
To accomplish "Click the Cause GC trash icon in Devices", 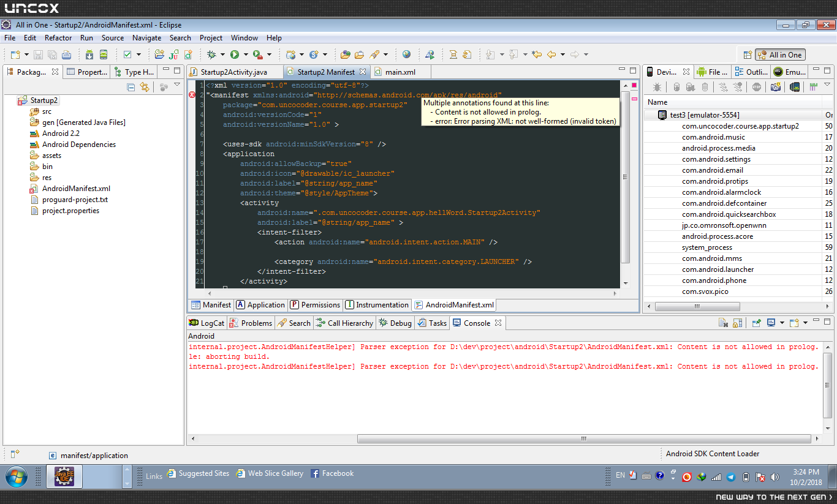I will click(x=705, y=88).
